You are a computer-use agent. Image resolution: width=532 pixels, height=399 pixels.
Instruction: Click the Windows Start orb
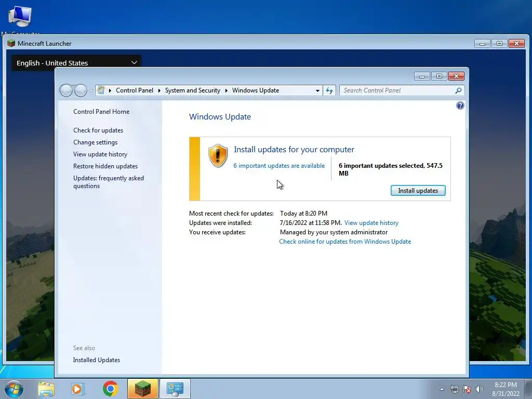14,389
